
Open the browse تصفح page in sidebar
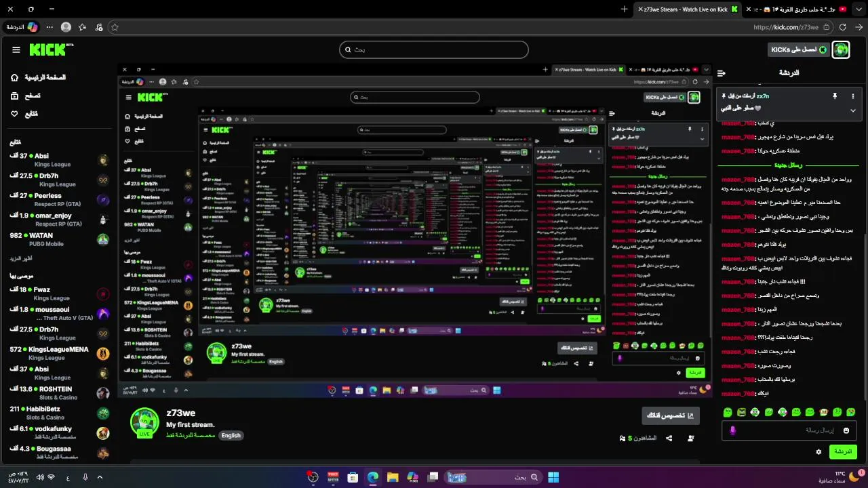coord(26,96)
